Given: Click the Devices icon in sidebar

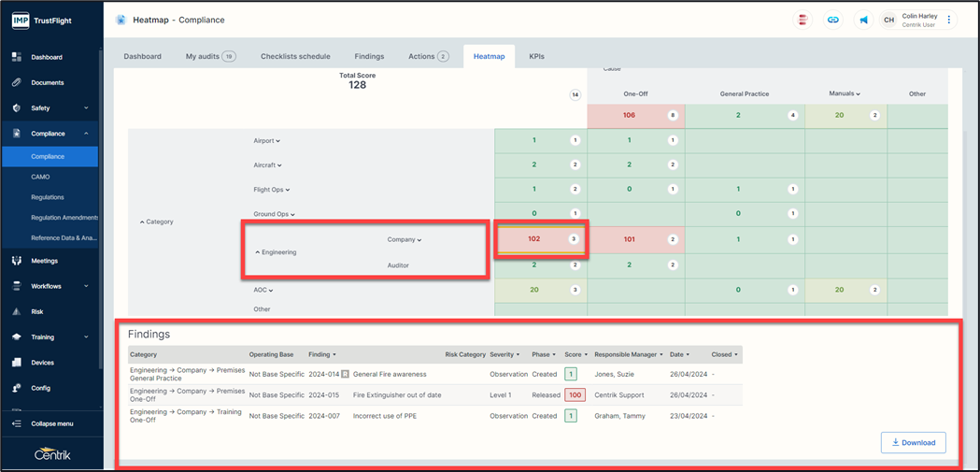Looking at the screenshot, I should (17, 363).
